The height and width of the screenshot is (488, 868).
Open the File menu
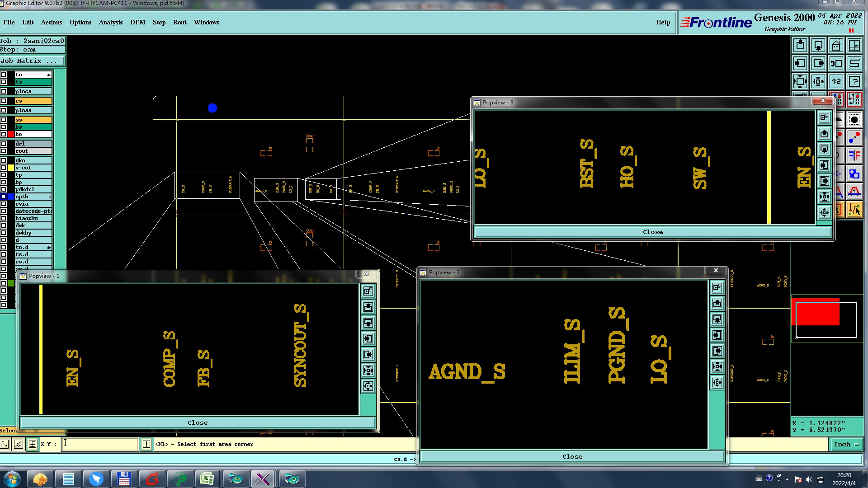pyautogui.click(x=9, y=22)
